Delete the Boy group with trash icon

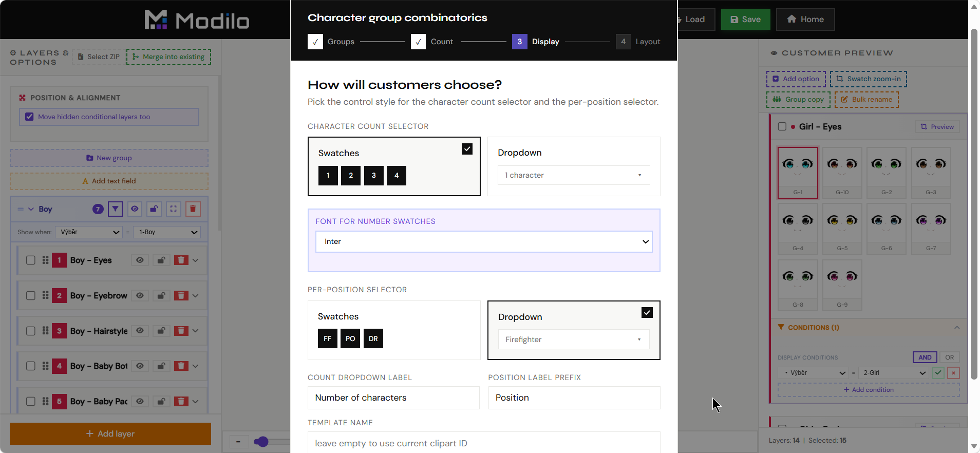click(193, 209)
